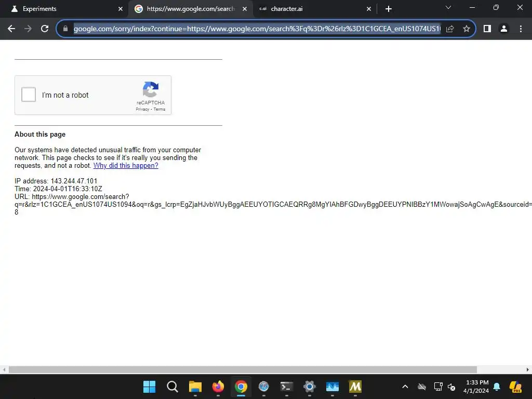Click the About this page heading
532x399 pixels.
[40, 135]
